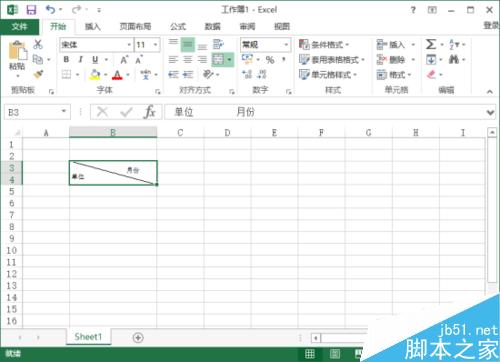
Task: Toggle underline formatting
Action: (95, 59)
